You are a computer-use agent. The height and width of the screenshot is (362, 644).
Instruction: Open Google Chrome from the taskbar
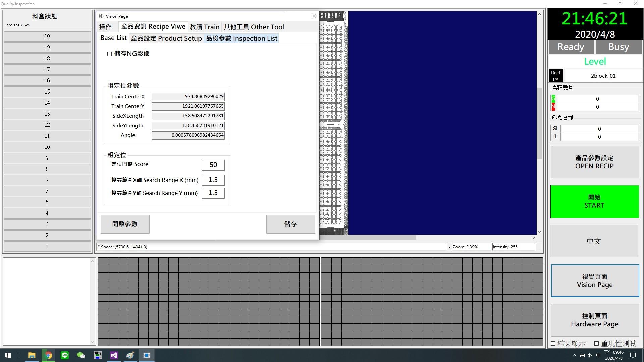click(x=49, y=355)
